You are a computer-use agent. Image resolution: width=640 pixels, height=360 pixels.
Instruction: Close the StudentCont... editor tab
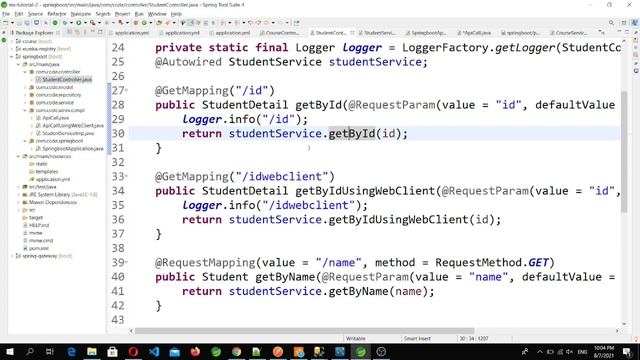[352, 33]
